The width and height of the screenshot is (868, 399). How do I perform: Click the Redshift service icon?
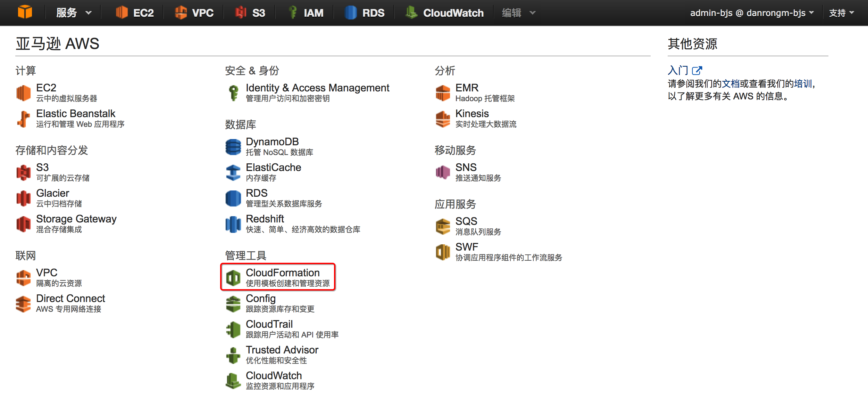tap(233, 224)
